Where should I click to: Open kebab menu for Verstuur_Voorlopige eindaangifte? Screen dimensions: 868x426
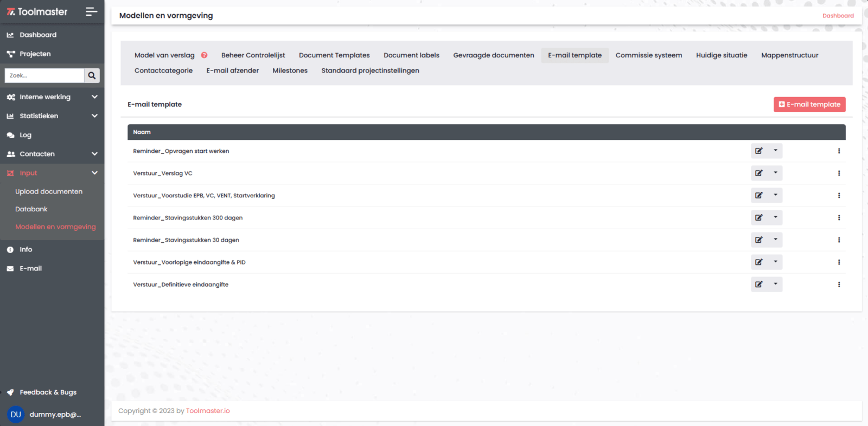pyautogui.click(x=839, y=262)
